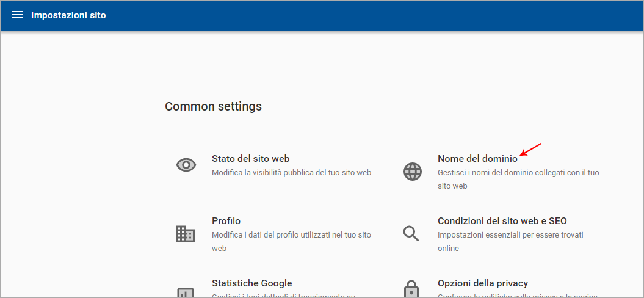
Task: Open Opzioni della privacy
Action: point(482,283)
